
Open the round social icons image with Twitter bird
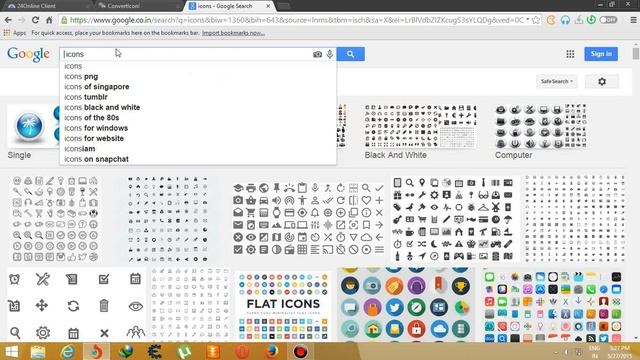pos(406,304)
